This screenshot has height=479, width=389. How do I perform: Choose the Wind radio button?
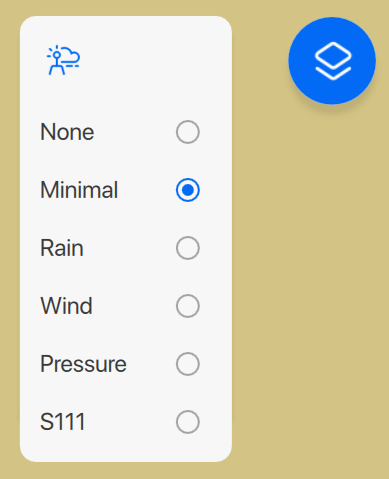coord(188,306)
